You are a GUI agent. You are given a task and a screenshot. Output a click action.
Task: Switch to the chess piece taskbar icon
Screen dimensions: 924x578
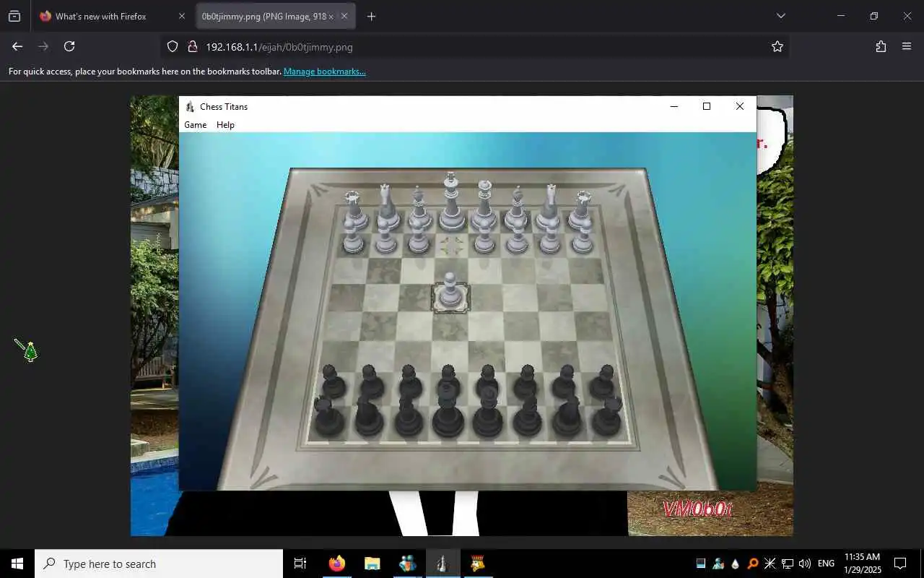pyautogui.click(x=442, y=564)
